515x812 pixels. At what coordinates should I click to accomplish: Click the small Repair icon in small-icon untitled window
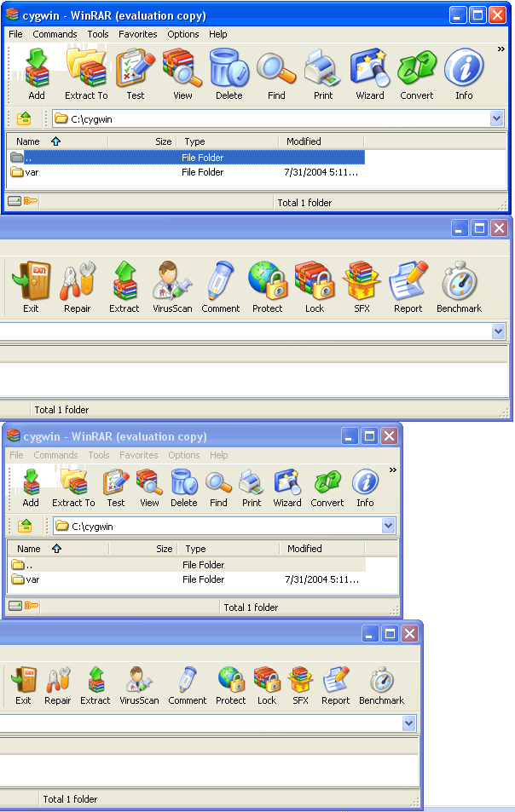pyautogui.click(x=57, y=680)
